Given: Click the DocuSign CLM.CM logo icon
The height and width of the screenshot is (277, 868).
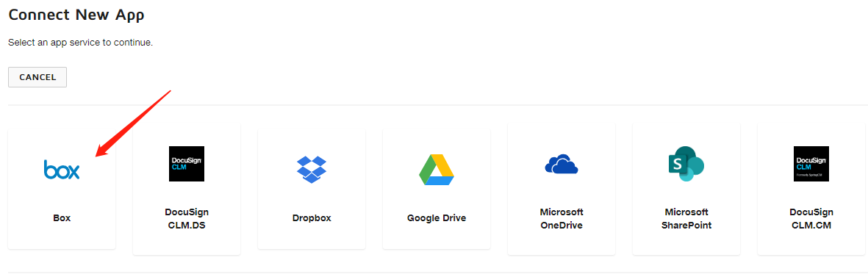Looking at the screenshot, I should pos(811,164).
